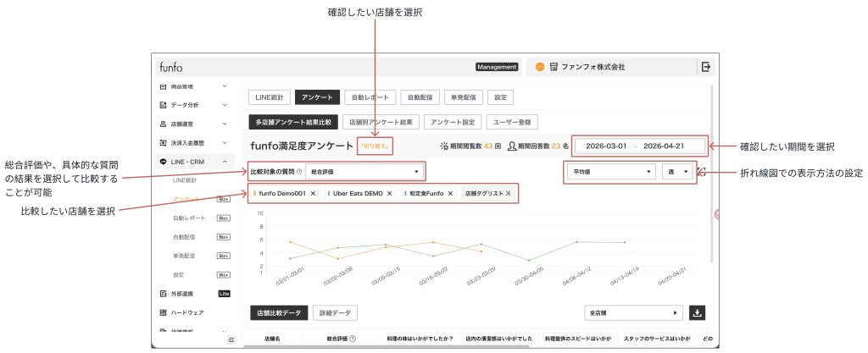This screenshot has height=353, width=868.
Task: Click the help icon next to 比較対象の質問
Action: [299, 172]
